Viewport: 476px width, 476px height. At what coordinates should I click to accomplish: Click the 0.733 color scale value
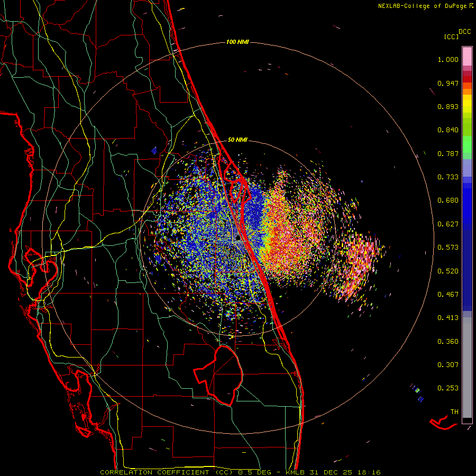tap(448, 177)
